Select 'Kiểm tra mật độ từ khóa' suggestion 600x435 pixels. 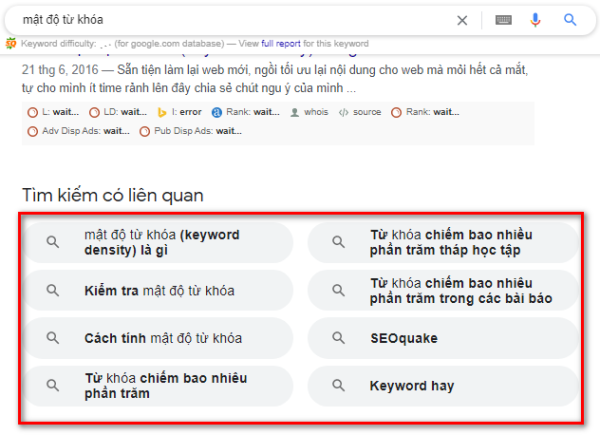pos(158,291)
